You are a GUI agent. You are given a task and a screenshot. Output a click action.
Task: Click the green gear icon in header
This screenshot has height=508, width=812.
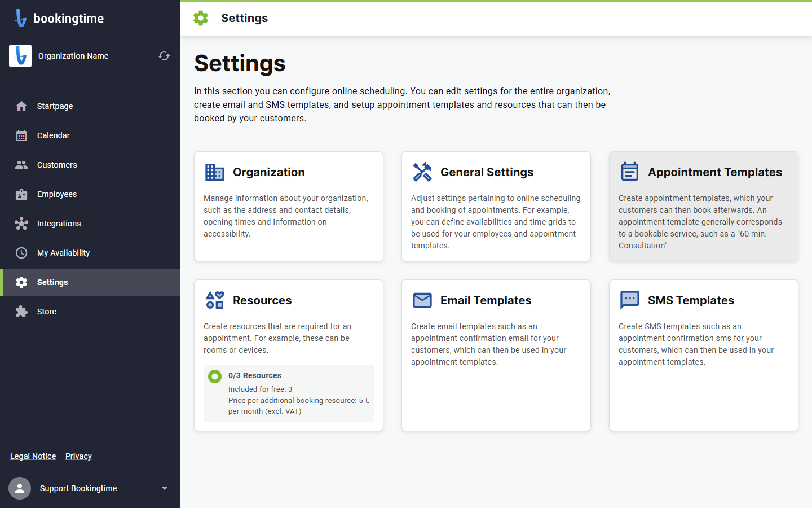201,18
